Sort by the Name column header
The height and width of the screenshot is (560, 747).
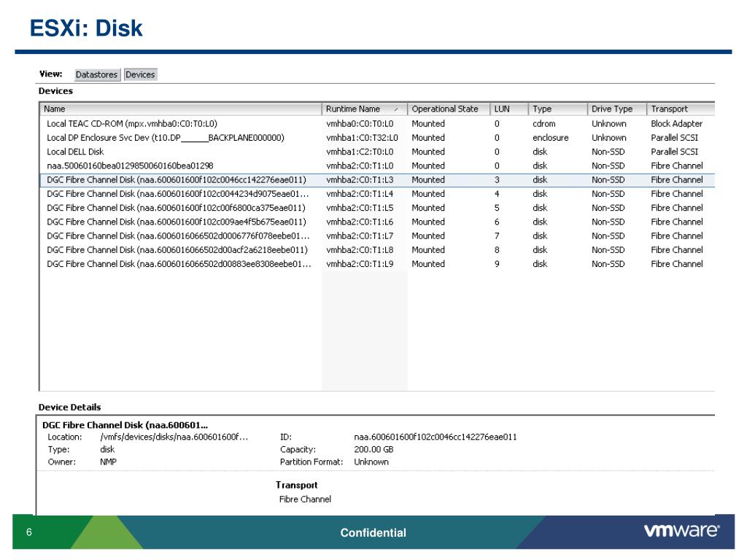click(x=181, y=109)
